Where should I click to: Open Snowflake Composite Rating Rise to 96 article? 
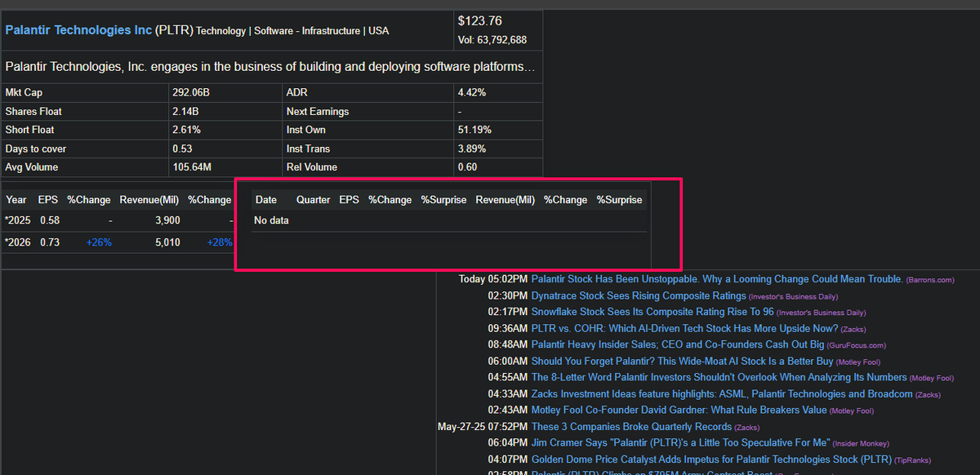[x=653, y=312]
